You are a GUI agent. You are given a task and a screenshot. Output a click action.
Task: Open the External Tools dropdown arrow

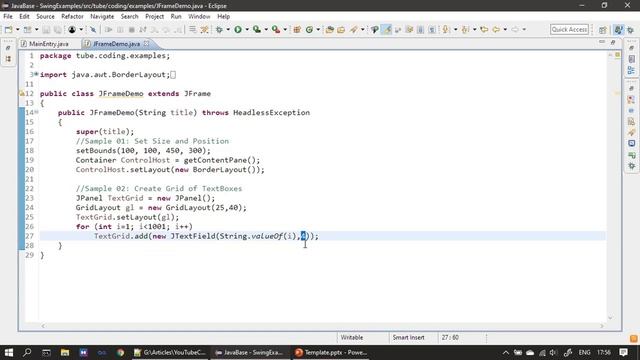point(285,29)
